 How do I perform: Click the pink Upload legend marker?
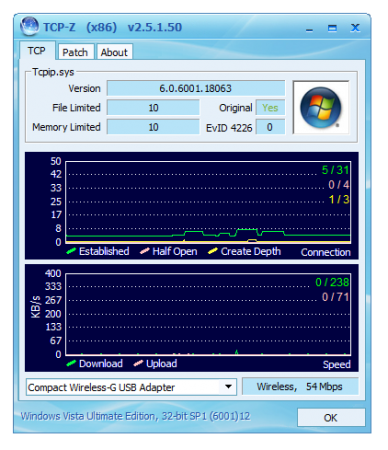pos(138,364)
